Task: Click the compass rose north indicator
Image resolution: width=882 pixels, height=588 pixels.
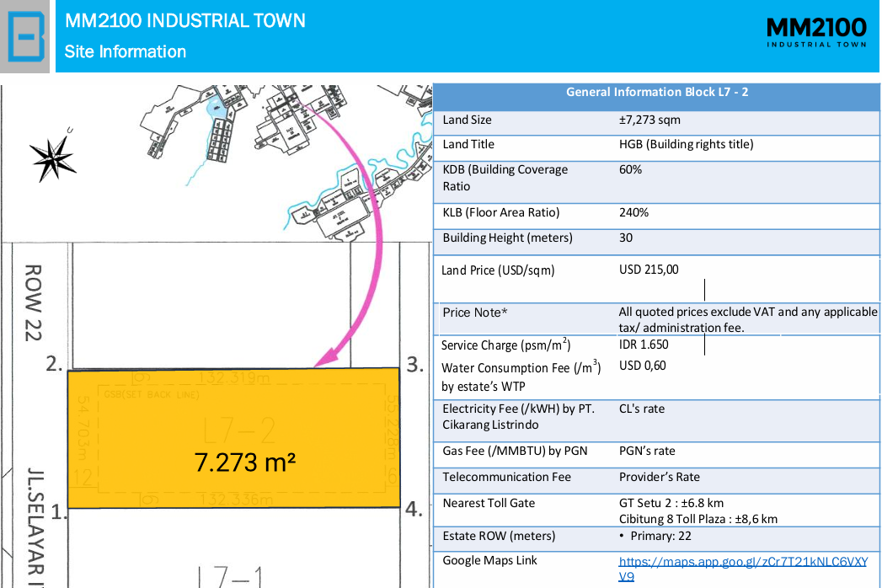Action: (54, 158)
